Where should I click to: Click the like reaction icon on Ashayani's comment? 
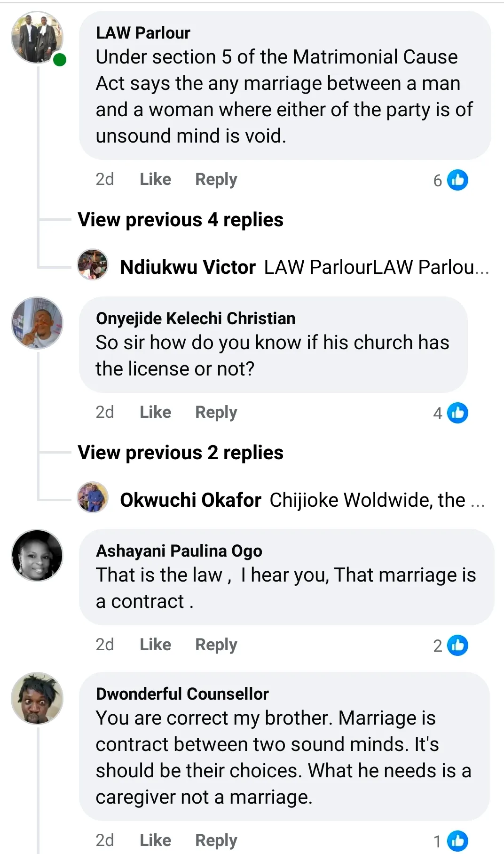click(457, 645)
